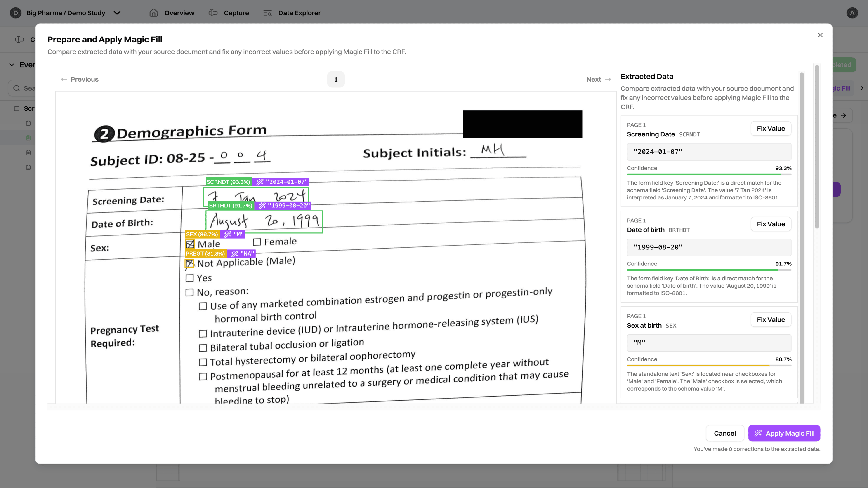Click the Overview home icon
The width and height of the screenshot is (868, 488).
[154, 13]
